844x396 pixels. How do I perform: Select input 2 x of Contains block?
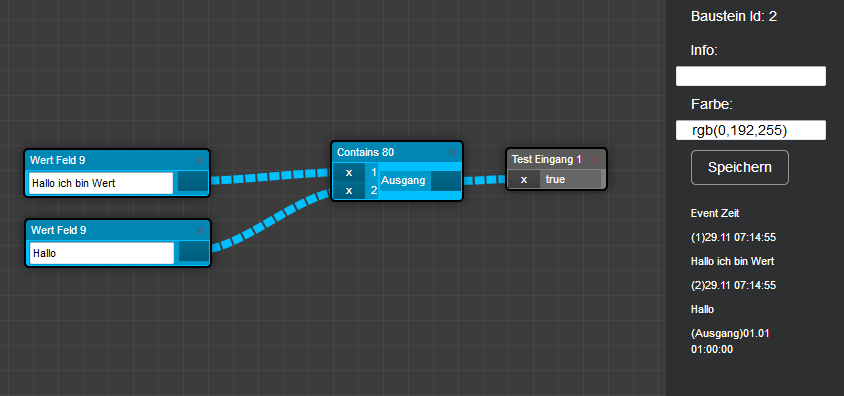tap(349, 190)
